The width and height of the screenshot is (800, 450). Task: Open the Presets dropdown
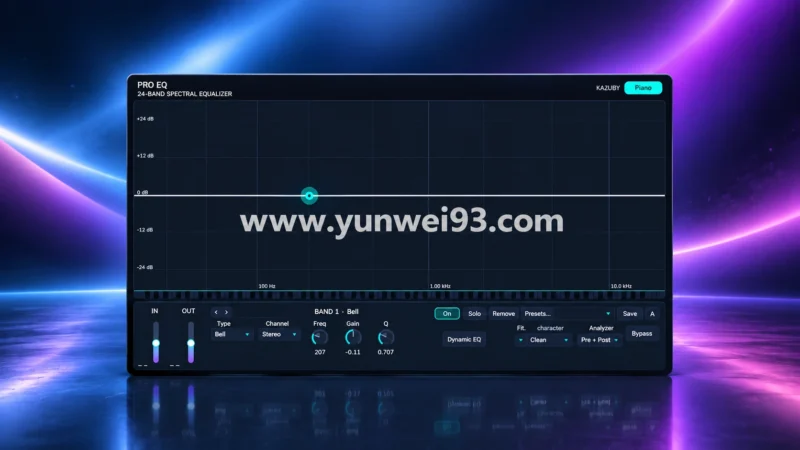[x=567, y=314]
